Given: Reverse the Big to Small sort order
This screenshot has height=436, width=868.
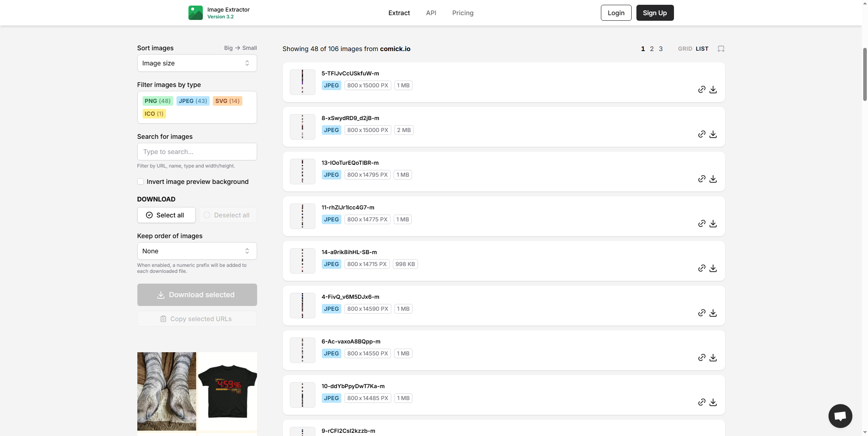Looking at the screenshot, I should pos(240,48).
